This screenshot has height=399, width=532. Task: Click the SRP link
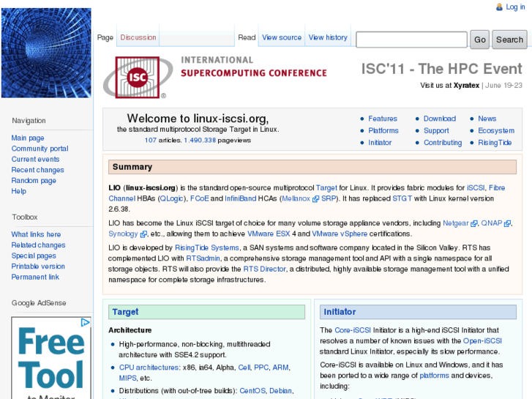point(328,198)
